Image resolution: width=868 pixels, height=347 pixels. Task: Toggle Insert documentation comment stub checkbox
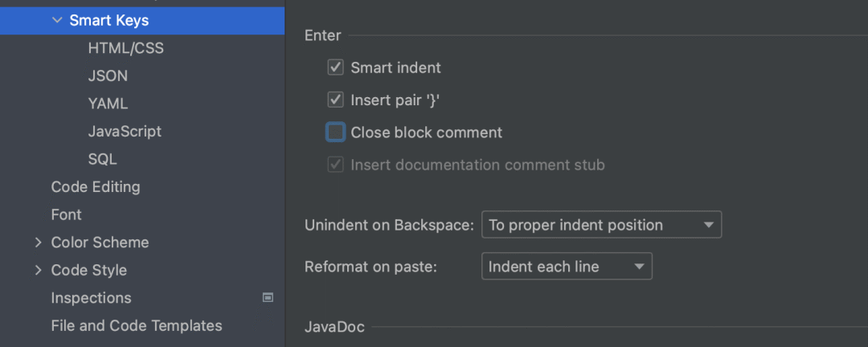coord(336,165)
